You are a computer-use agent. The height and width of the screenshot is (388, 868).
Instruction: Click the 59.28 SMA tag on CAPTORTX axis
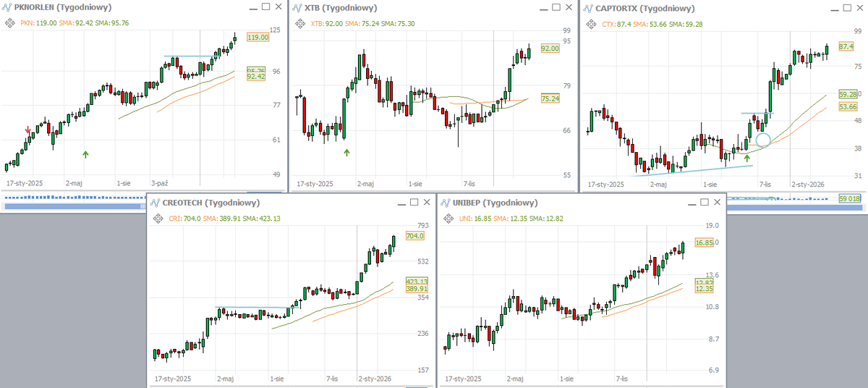coord(848,94)
